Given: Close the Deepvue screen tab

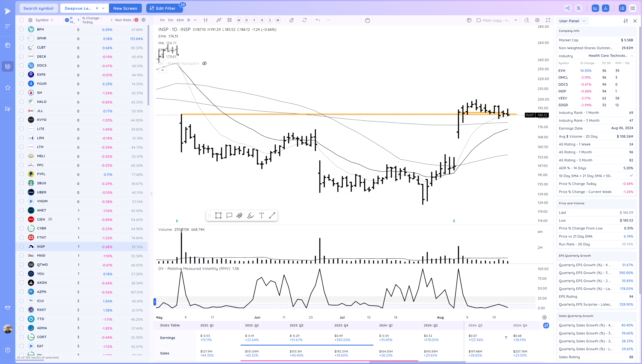Looking at the screenshot, I should point(97,8).
